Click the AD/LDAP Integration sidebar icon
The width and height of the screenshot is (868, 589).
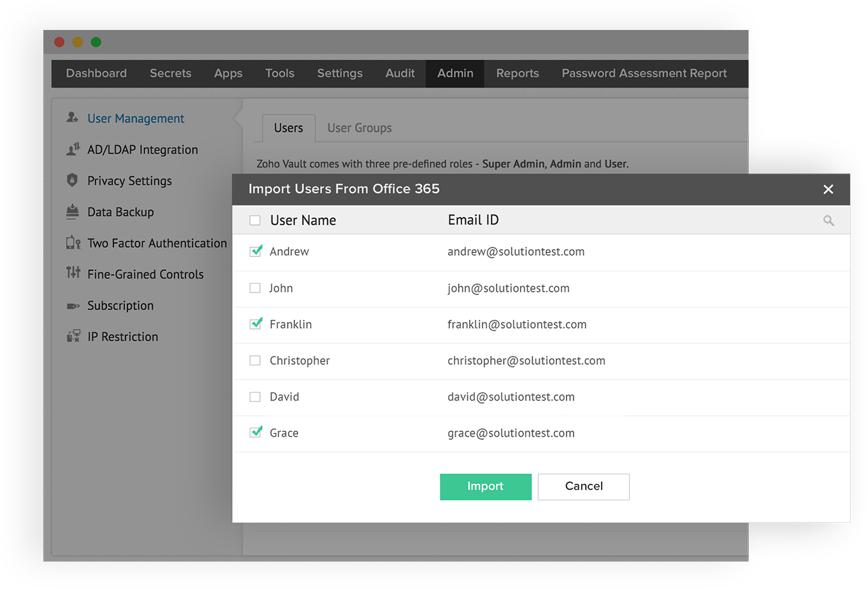pyautogui.click(x=73, y=149)
